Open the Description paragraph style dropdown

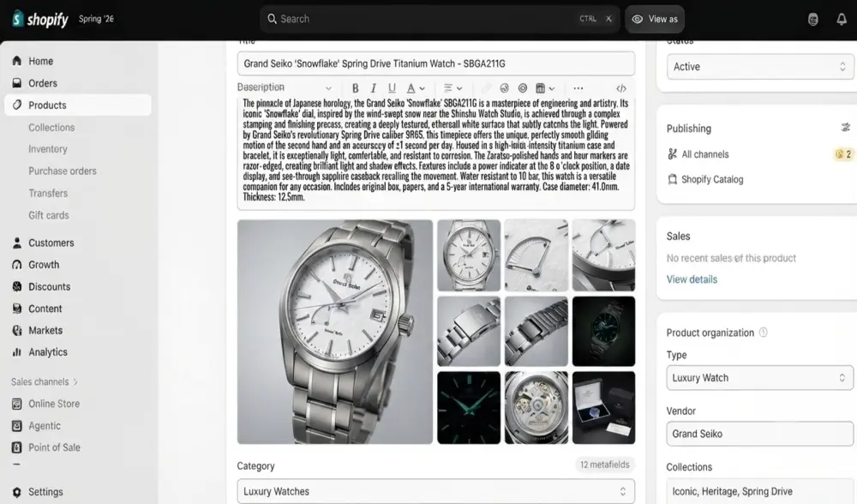285,87
